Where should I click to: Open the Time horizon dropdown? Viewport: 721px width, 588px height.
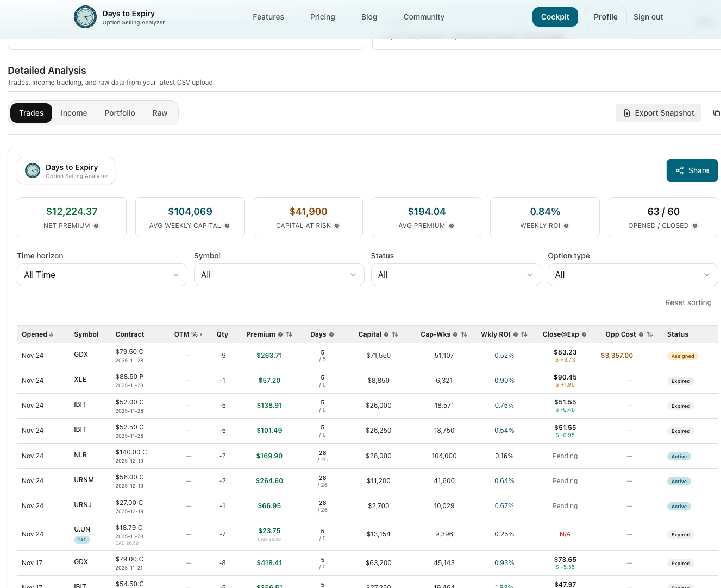coord(102,275)
